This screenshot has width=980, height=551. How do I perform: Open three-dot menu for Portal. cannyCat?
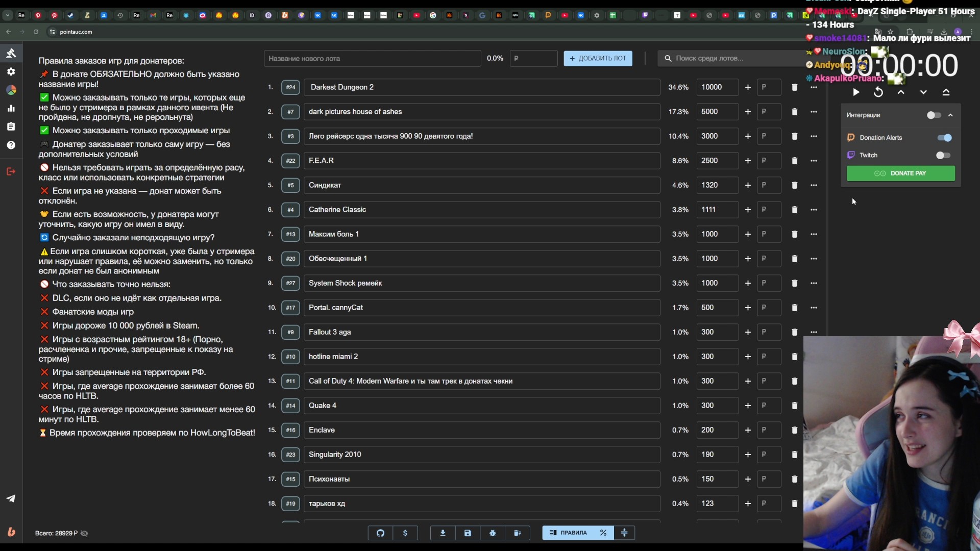point(814,308)
